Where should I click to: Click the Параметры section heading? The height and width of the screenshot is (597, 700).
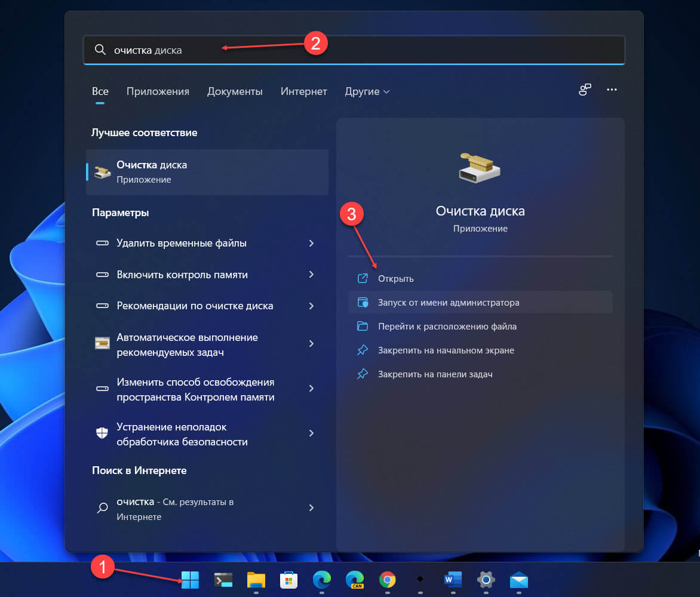pyautogui.click(x=121, y=213)
